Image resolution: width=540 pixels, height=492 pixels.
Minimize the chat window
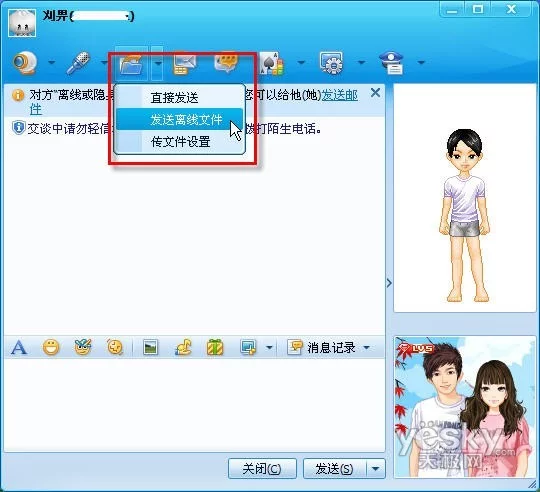[452, 10]
